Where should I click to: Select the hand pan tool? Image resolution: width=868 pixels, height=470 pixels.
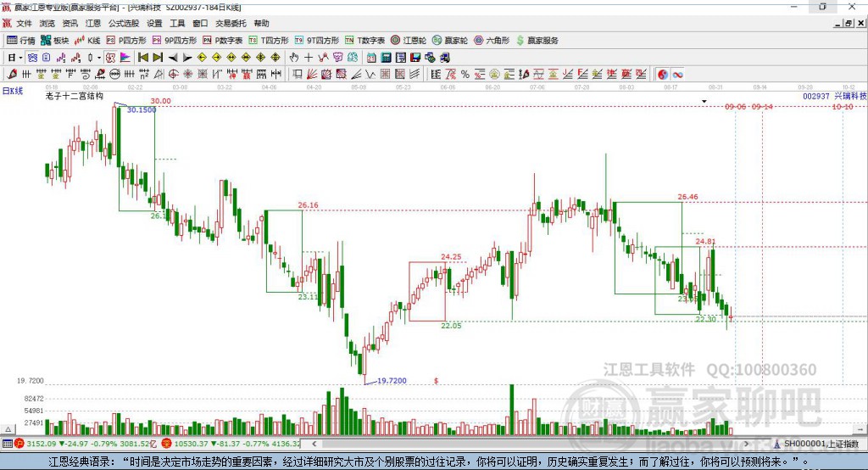tap(293, 57)
